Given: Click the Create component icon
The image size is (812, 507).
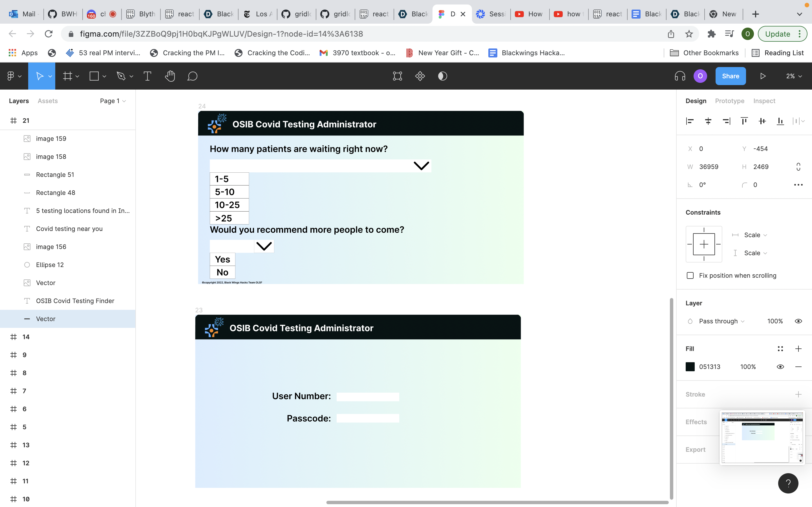Looking at the screenshot, I should [x=420, y=76].
